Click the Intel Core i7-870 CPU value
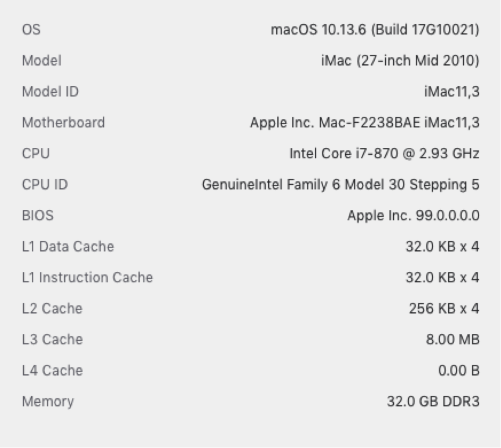Viewport: 501px width, 448px height. [385, 154]
